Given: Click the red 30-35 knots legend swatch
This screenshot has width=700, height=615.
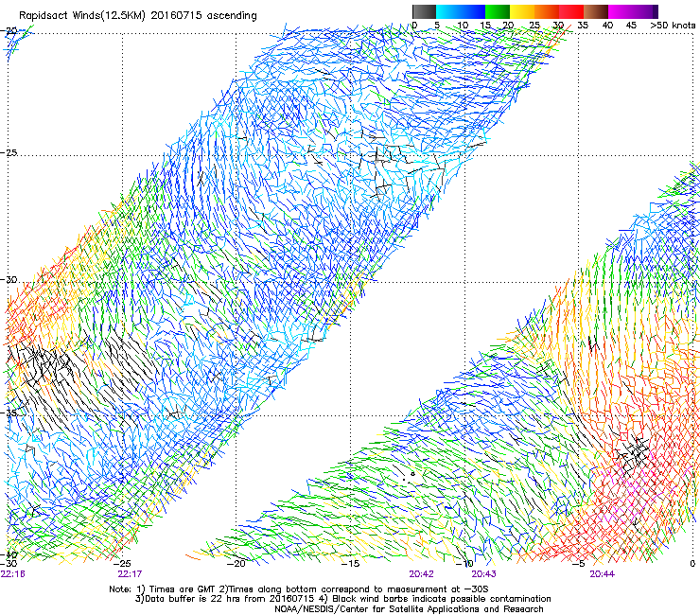Looking at the screenshot, I should [571, 11].
